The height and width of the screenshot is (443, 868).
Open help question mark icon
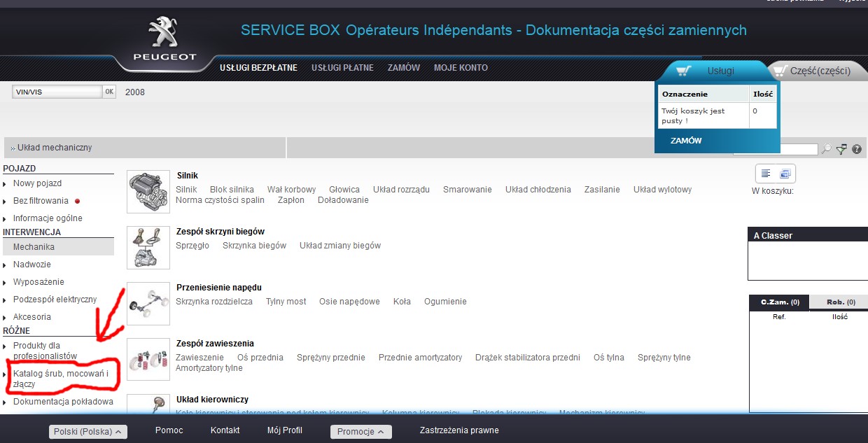(857, 149)
